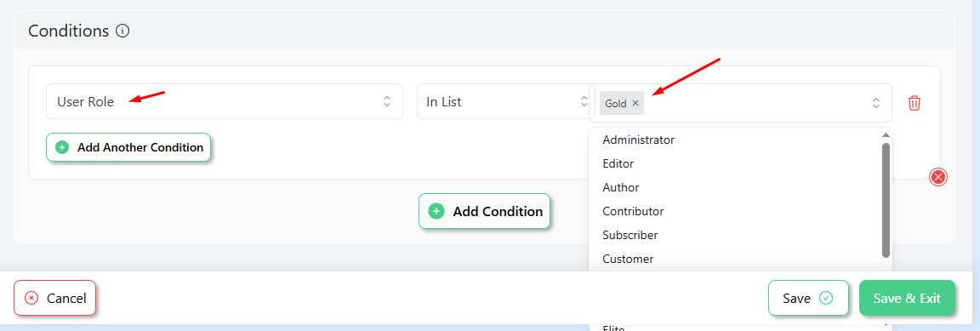Click scroll-up arrow of role list
This screenshot has height=331, width=980.
(886, 134)
